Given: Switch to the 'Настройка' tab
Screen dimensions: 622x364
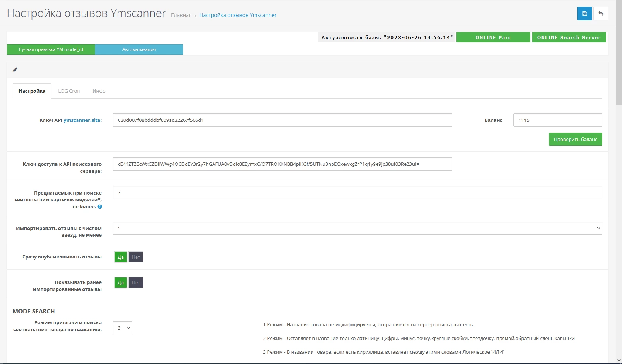Looking at the screenshot, I should (32, 91).
